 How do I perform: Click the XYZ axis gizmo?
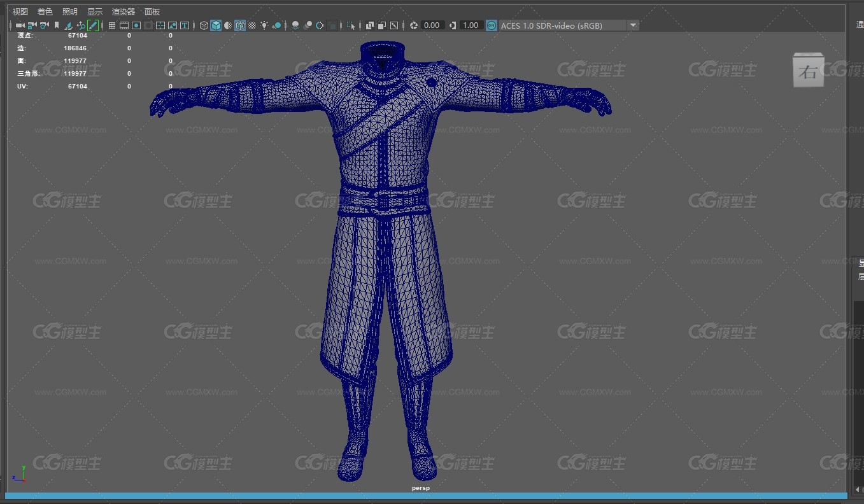pyautogui.click(x=19, y=473)
